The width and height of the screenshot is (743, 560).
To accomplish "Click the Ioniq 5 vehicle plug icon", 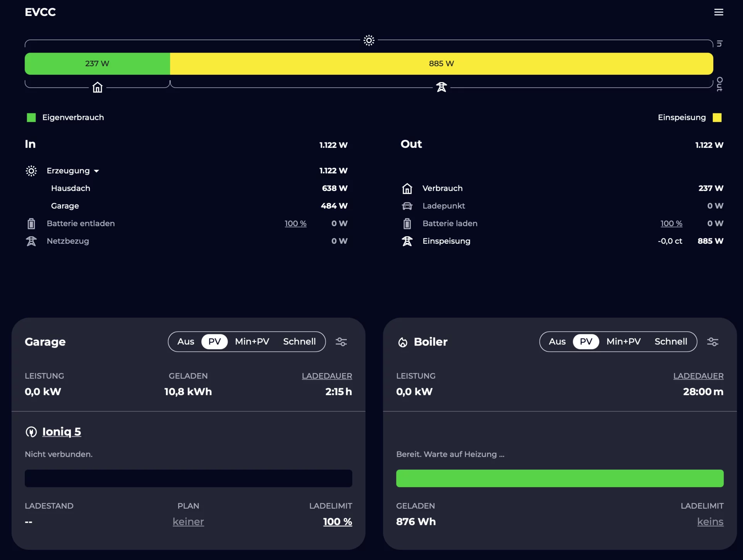I will coord(31,432).
